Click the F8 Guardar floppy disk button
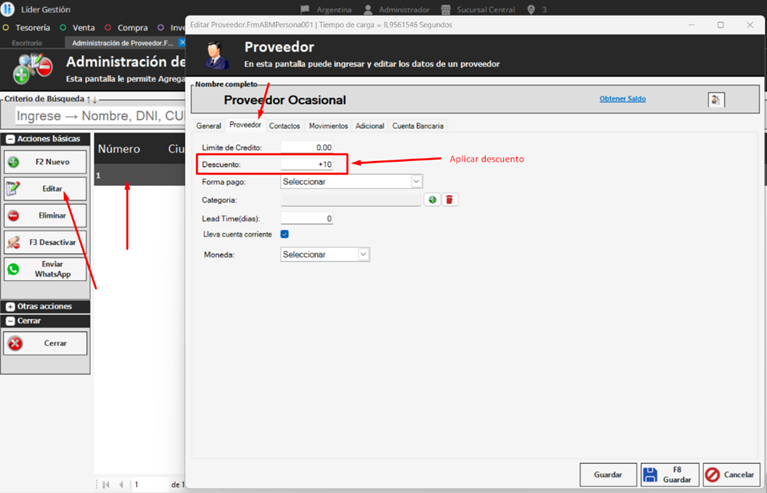The width and height of the screenshot is (767, 493). [669, 475]
